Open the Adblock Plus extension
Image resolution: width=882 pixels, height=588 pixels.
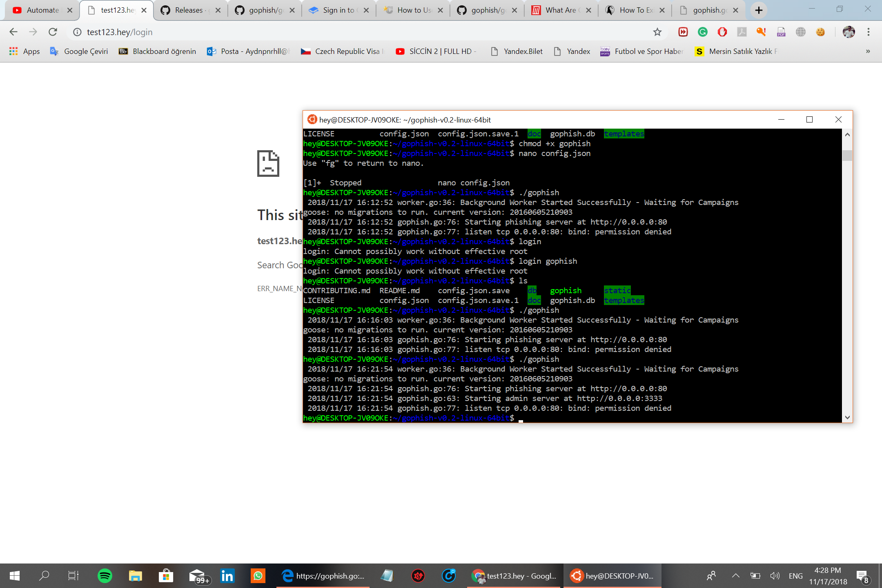coord(723,32)
